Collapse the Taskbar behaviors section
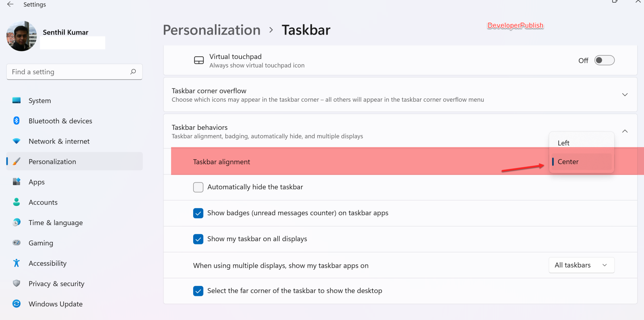 (625, 131)
